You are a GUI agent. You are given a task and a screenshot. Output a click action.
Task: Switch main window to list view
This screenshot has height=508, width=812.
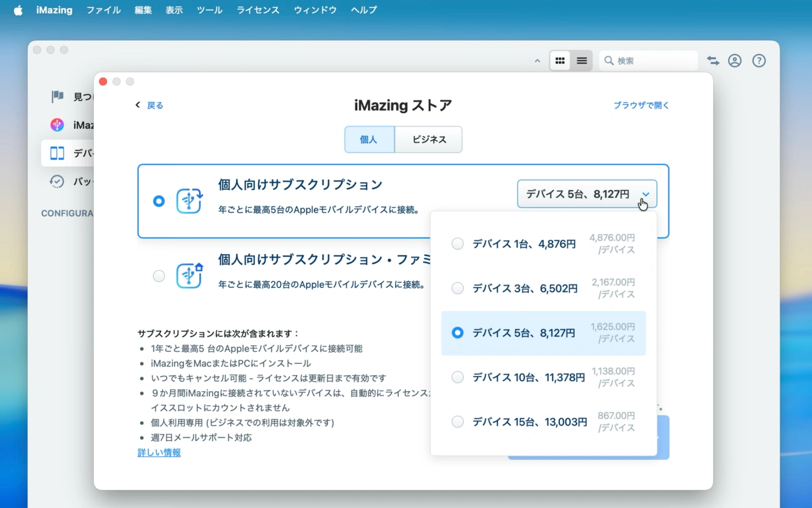pyautogui.click(x=581, y=61)
